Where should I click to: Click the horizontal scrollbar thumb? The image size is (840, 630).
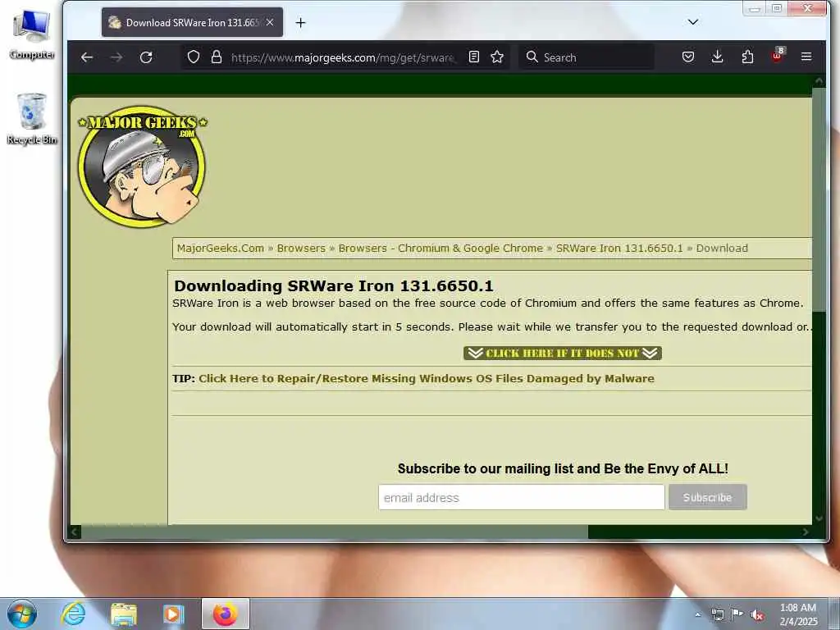[335, 532]
